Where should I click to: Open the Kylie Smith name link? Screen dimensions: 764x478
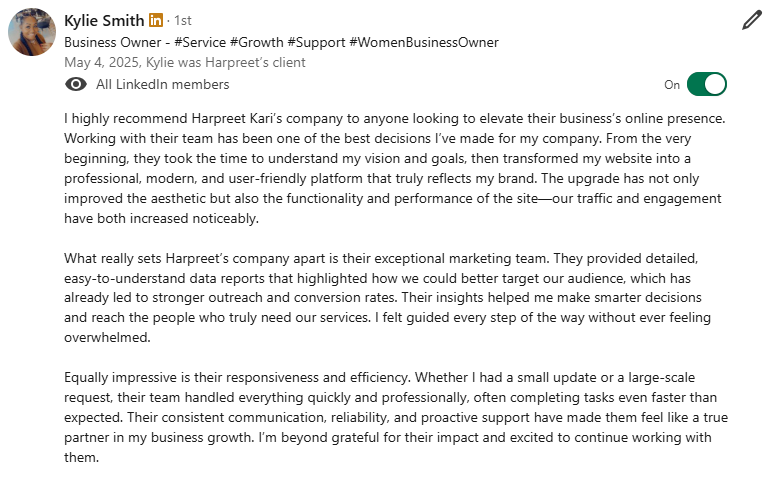click(x=103, y=21)
